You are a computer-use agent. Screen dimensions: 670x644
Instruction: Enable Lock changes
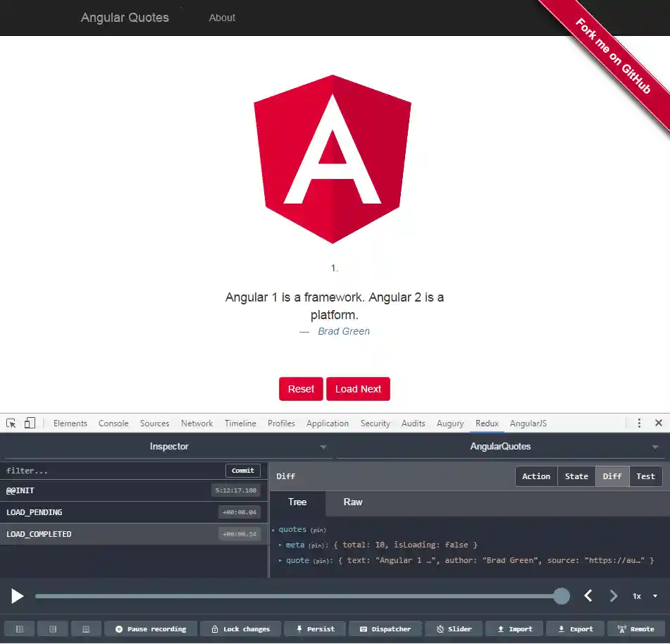click(240, 628)
